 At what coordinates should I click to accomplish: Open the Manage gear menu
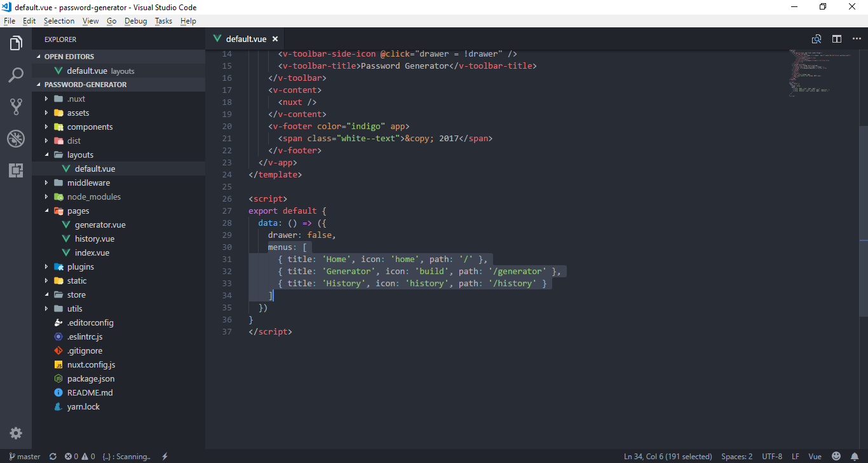[16, 433]
